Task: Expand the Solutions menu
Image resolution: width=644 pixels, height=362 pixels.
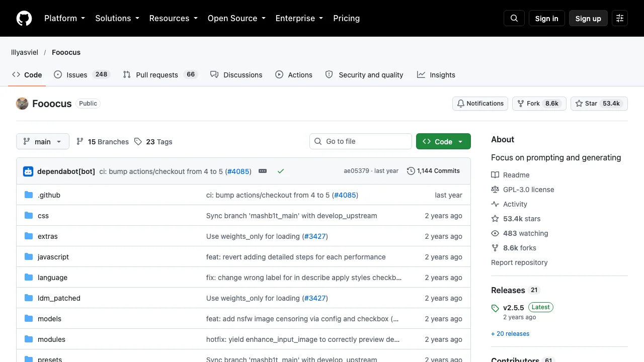Action: (117, 18)
